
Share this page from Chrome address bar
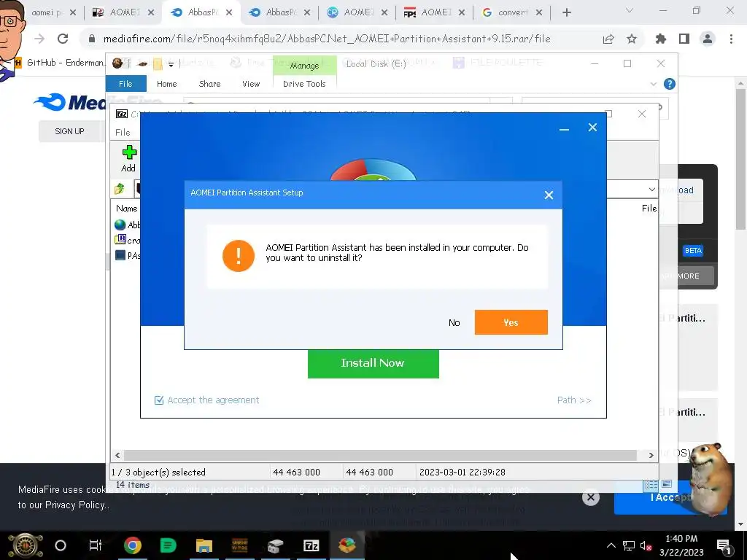point(608,39)
